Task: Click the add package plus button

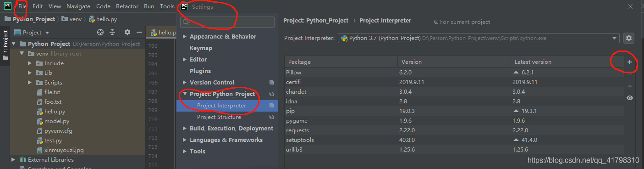Action: coord(630,62)
